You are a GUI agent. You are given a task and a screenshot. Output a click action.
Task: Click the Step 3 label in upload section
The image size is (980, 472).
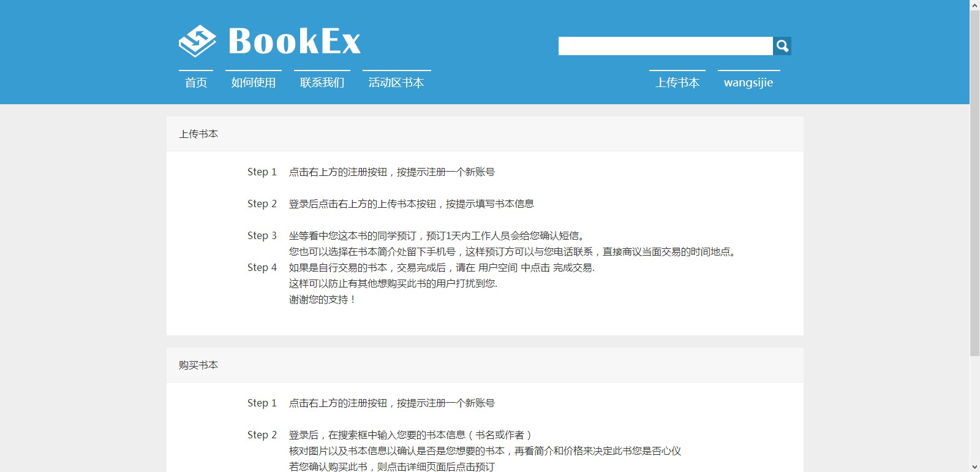coord(262,236)
